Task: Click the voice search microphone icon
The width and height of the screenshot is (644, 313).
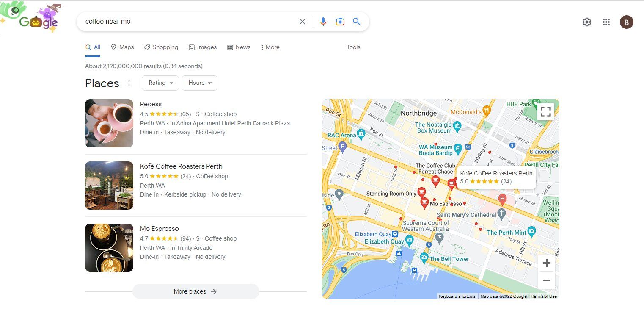Action: click(323, 21)
